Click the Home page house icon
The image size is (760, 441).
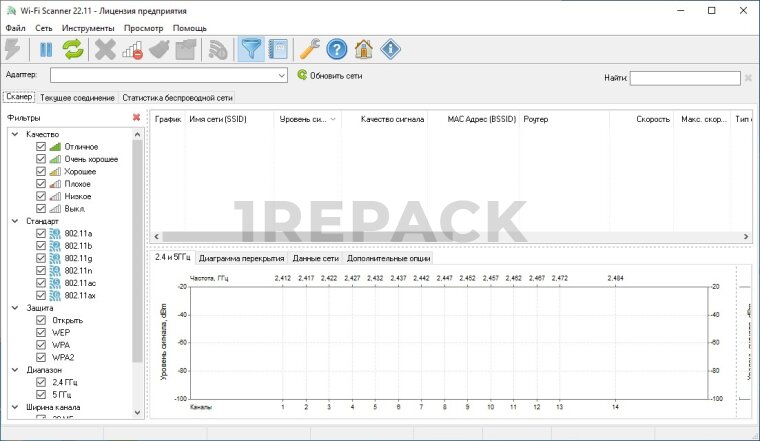[364, 50]
